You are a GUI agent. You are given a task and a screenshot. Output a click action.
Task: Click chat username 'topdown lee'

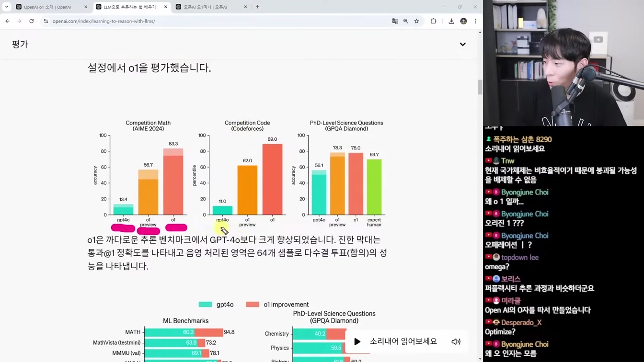[520, 257]
